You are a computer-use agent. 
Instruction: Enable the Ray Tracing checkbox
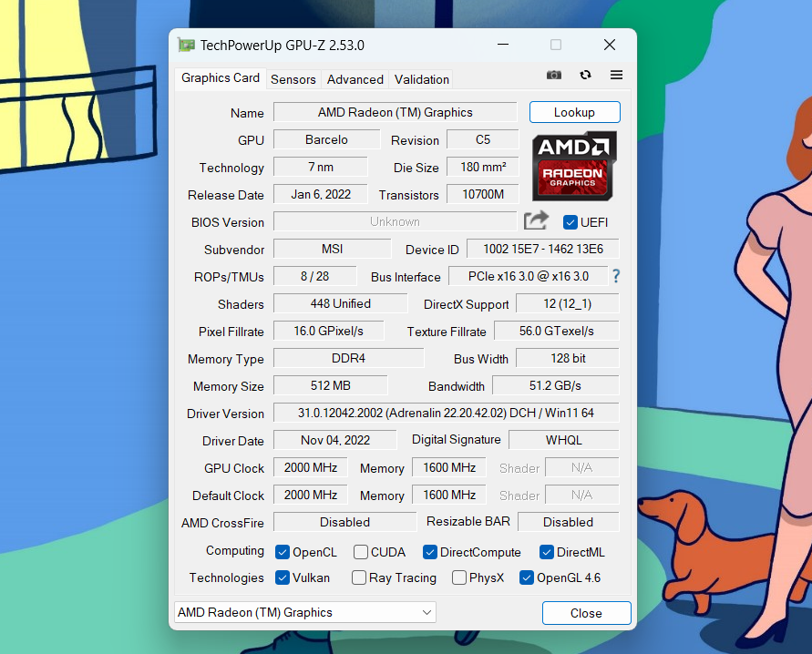click(x=358, y=577)
